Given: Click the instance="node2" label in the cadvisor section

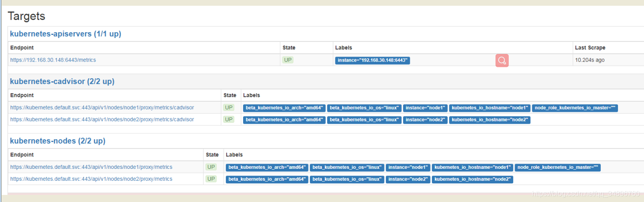Looking at the screenshot, I should pyautogui.click(x=425, y=120).
